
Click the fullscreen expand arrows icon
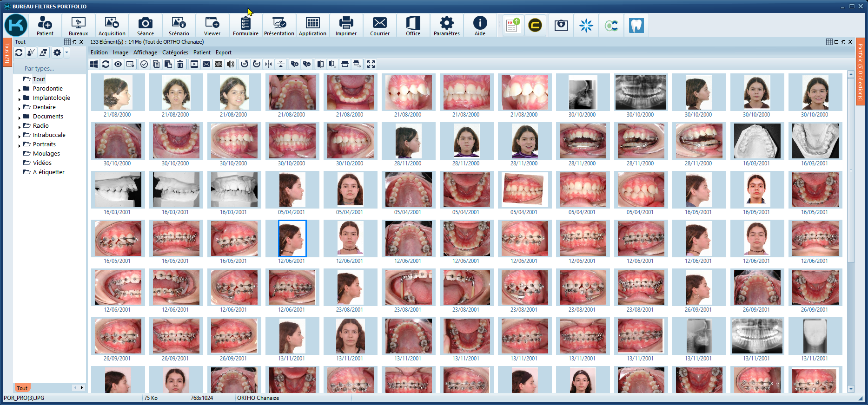(x=371, y=64)
